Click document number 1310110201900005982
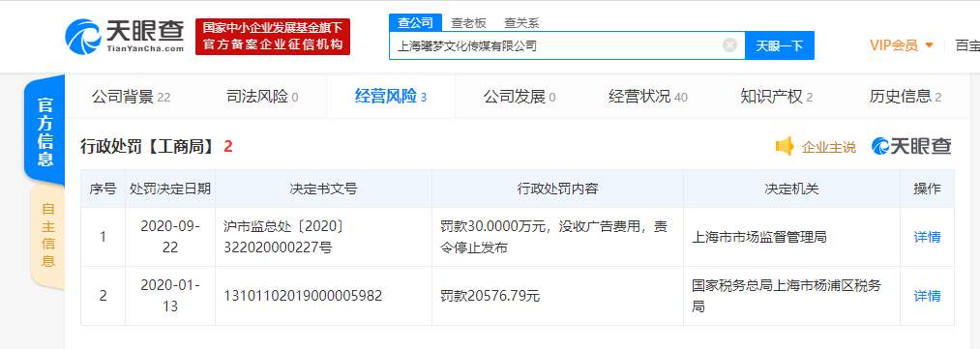This screenshot has width=980, height=349. click(x=303, y=296)
